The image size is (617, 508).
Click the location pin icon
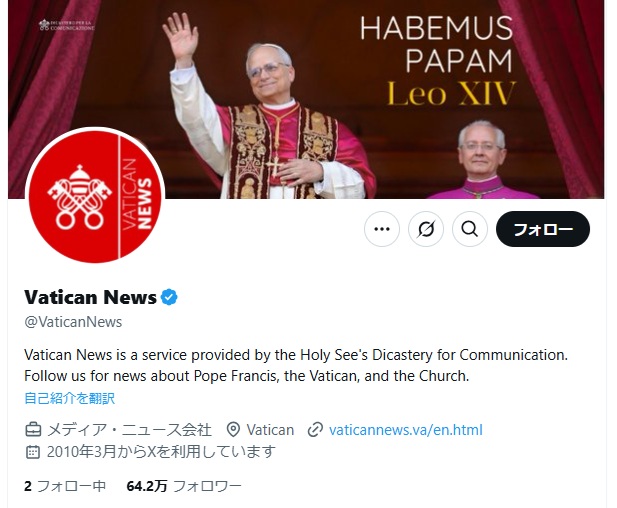(x=233, y=430)
